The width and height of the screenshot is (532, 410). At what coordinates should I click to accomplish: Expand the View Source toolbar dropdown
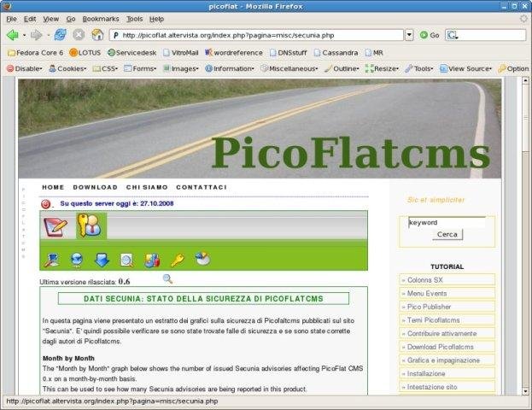pyautogui.click(x=466, y=68)
